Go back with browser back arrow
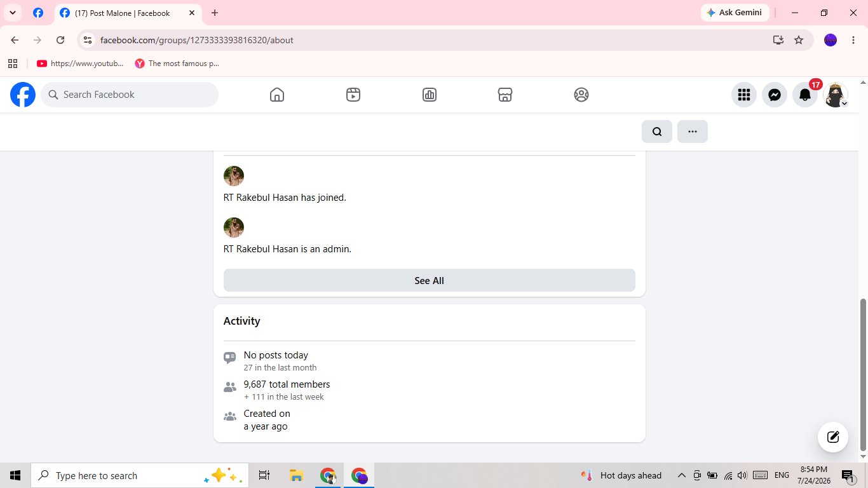 coord(15,40)
